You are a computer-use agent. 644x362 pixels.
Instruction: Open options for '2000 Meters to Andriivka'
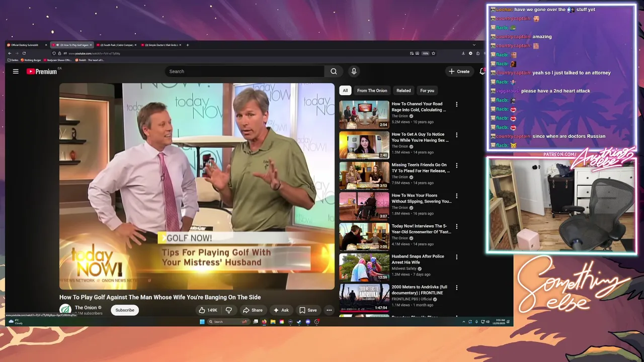(x=457, y=288)
